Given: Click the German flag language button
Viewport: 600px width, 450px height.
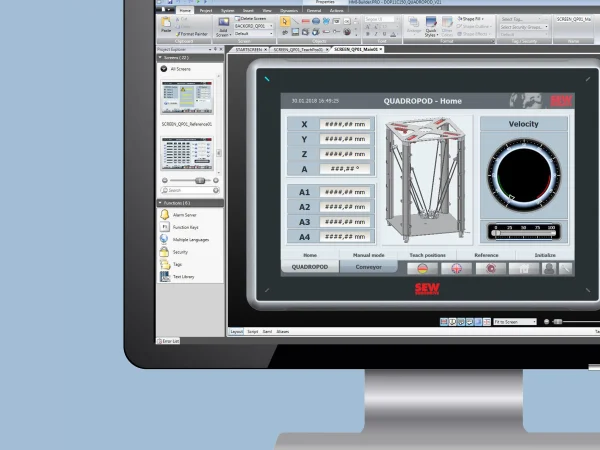Looking at the screenshot, I should (422, 269).
